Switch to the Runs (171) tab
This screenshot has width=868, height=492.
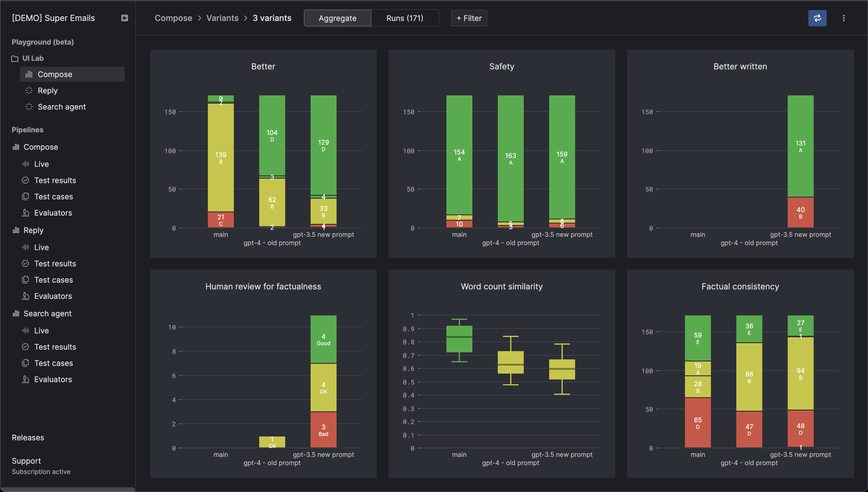point(404,18)
